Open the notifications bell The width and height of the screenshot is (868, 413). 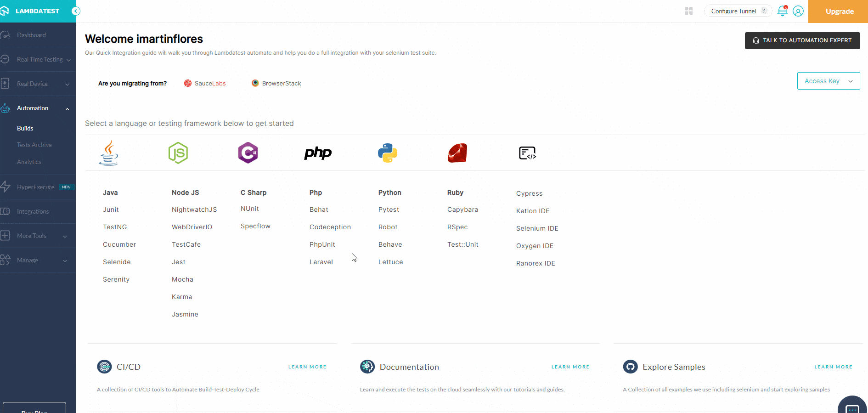[782, 11]
